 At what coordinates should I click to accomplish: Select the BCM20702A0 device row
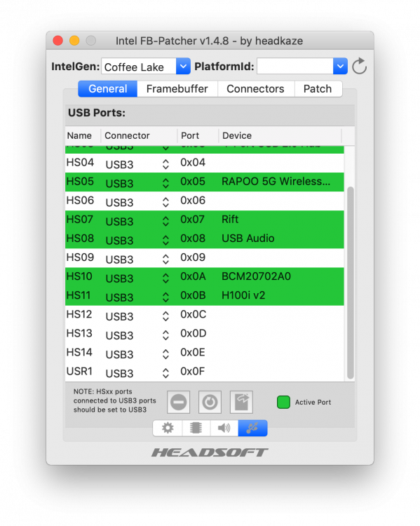point(205,277)
